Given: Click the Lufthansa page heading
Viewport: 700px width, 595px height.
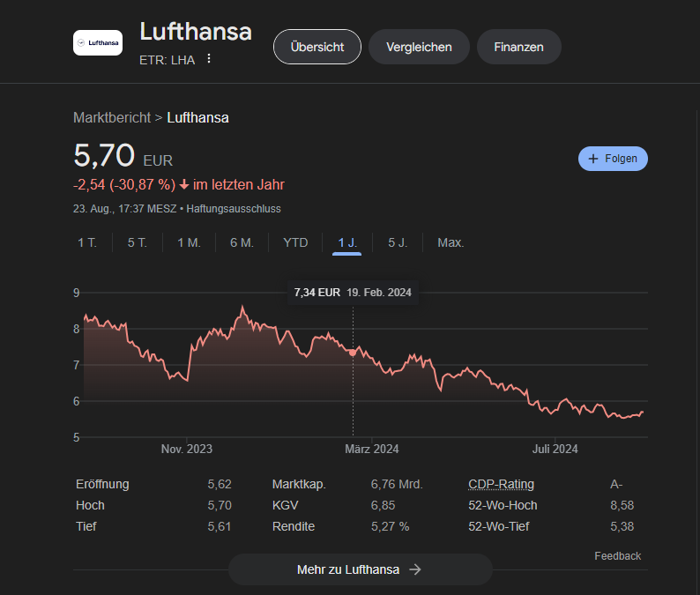Looking at the screenshot, I should click(x=196, y=32).
